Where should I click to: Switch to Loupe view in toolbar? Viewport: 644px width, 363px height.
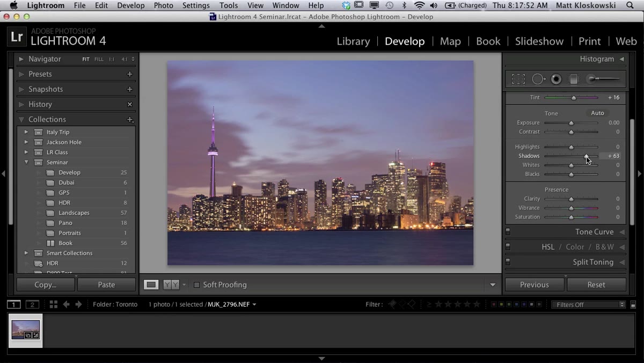click(151, 285)
